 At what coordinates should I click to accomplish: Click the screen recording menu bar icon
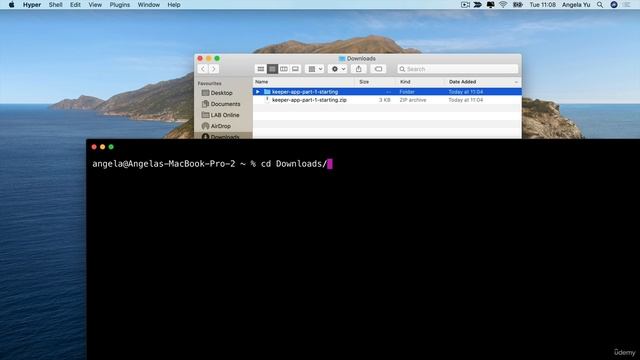point(465,5)
